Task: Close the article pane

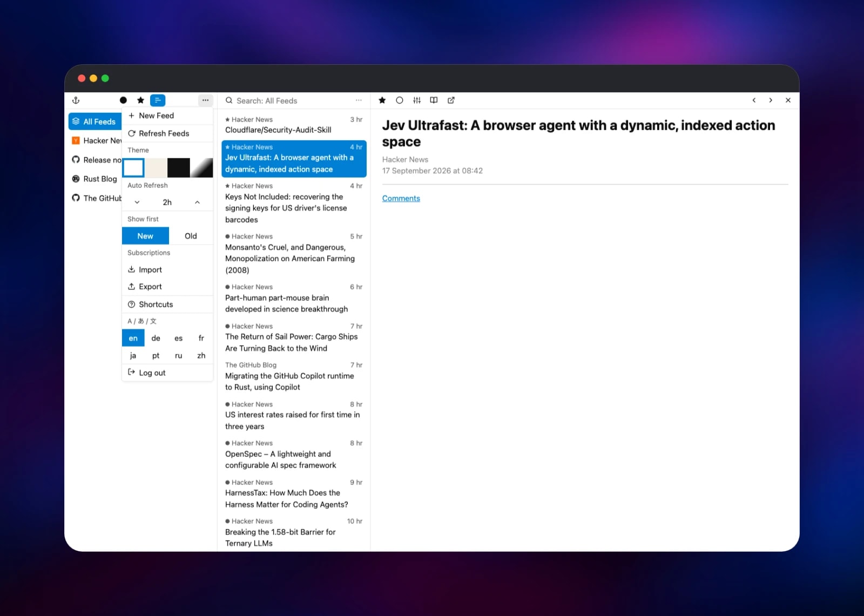Action: click(788, 100)
